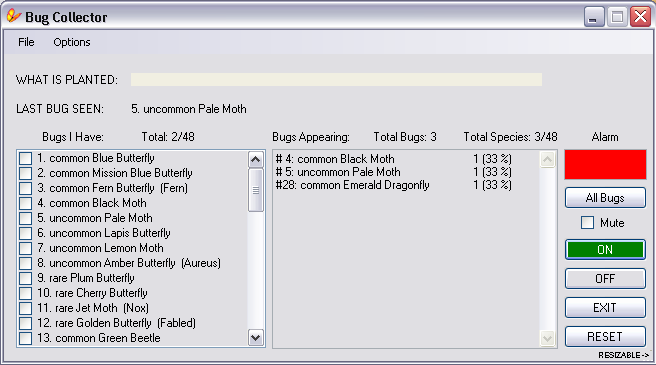The width and height of the screenshot is (656, 365).
Task: Tick the uncommon Lemon Moth checkbox
Action: (x=26, y=248)
